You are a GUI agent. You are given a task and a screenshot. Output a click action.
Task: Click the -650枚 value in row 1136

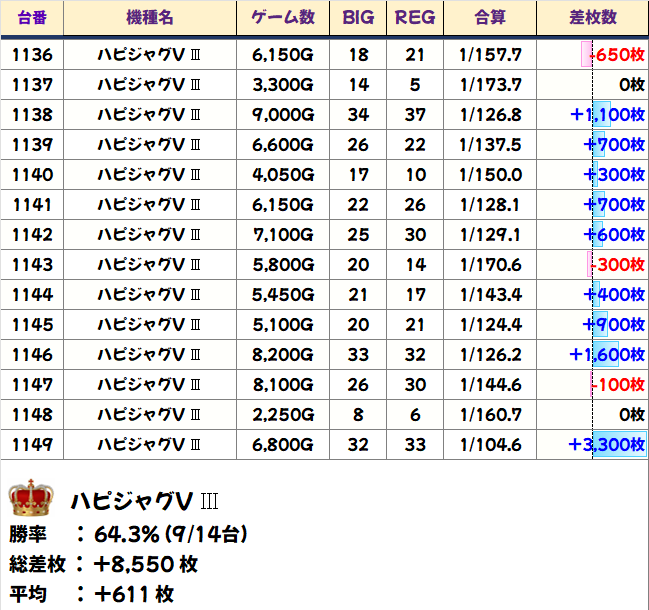(x=615, y=55)
